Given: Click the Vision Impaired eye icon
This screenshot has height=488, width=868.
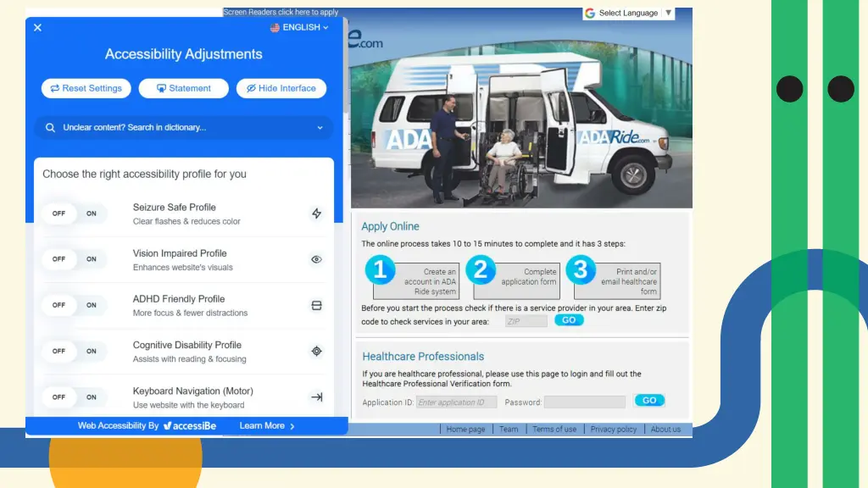Looking at the screenshot, I should point(317,259).
